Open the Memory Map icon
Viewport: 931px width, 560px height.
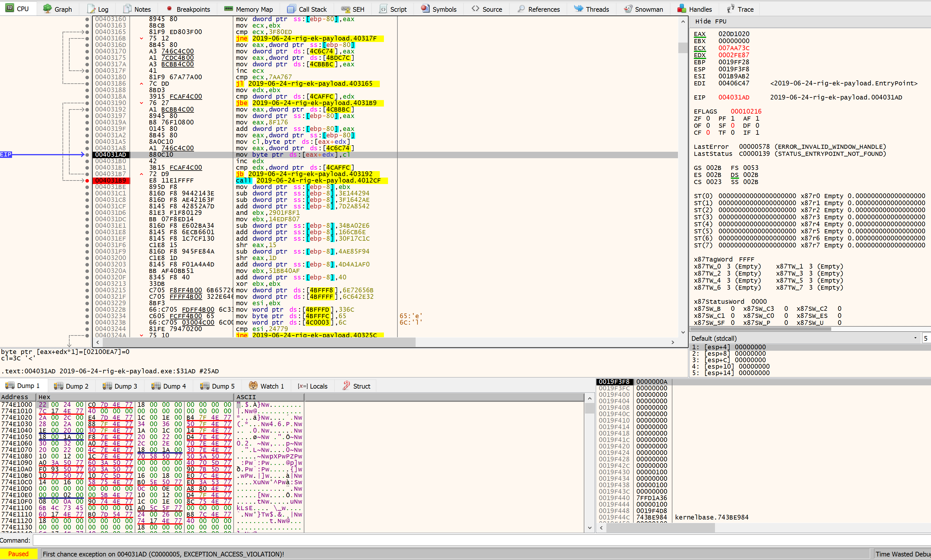point(228,9)
